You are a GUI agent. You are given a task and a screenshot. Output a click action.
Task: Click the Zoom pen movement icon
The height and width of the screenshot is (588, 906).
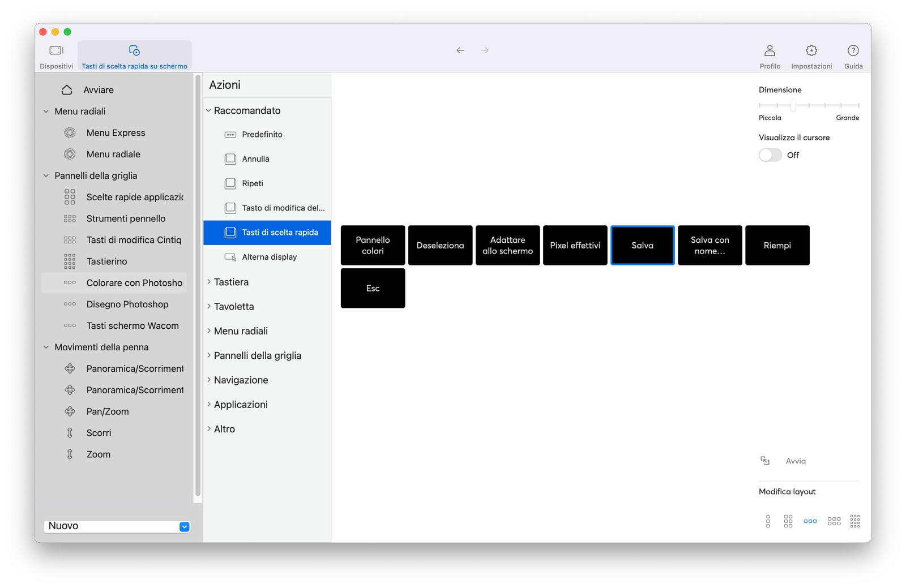tap(70, 454)
